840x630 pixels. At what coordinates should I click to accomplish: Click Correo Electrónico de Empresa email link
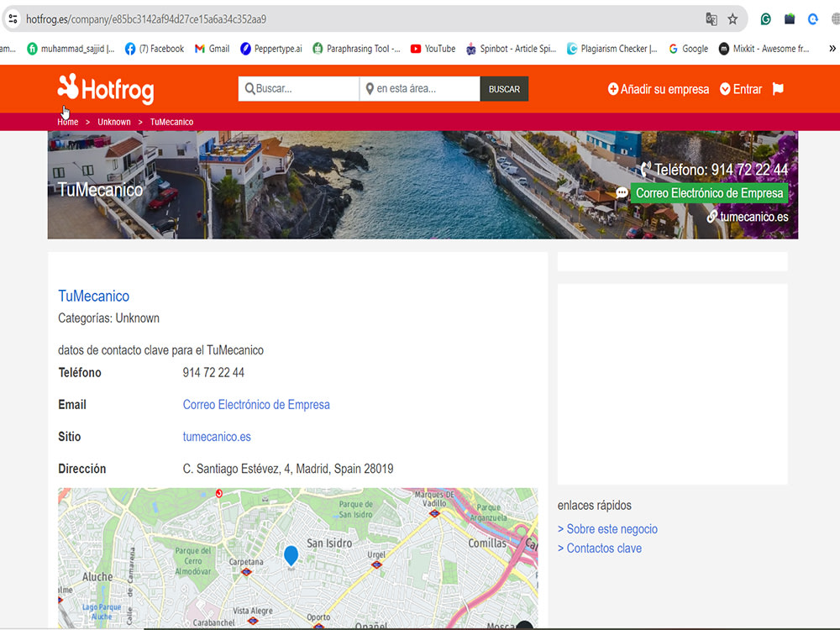coord(256,405)
